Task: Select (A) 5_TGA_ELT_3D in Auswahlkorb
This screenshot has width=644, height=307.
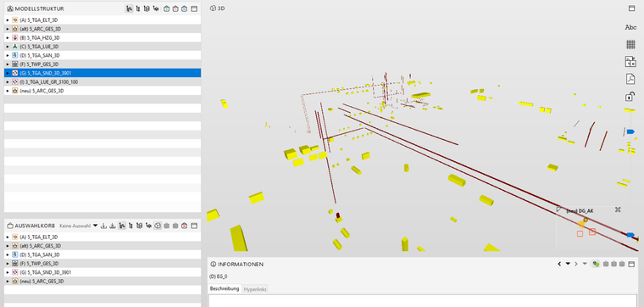Action: [103, 237]
